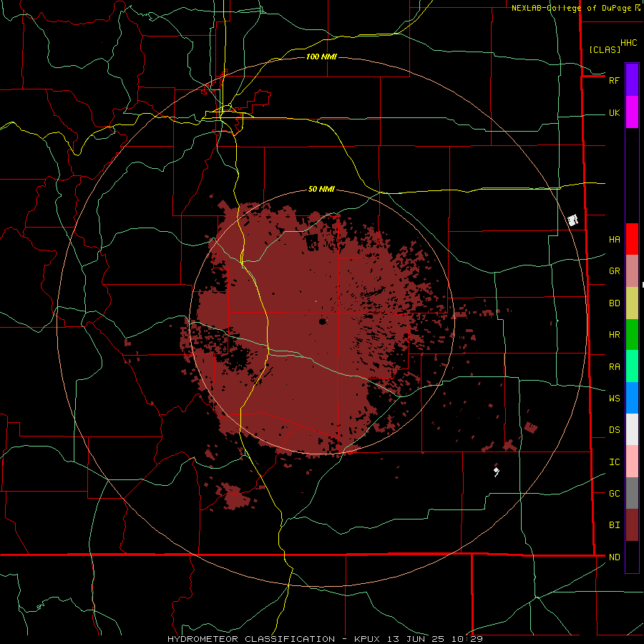The width and height of the screenshot is (644, 644).
Task: Click the black radar site dot at center
Action: click(323, 321)
